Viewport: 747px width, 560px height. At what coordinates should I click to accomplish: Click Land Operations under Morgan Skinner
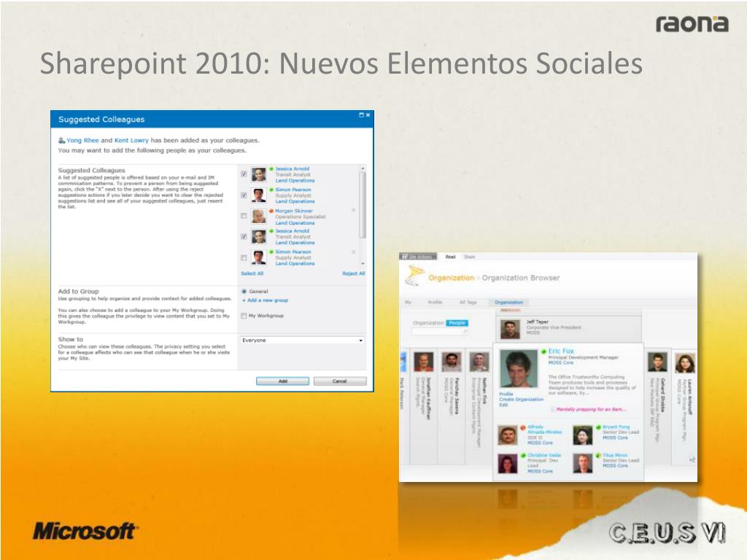pyautogui.click(x=295, y=223)
